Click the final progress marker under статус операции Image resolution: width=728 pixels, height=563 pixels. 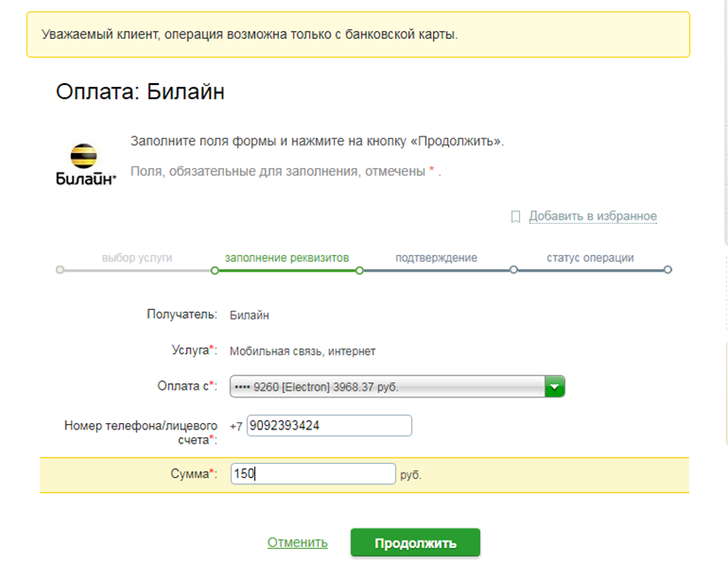click(x=668, y=270)
